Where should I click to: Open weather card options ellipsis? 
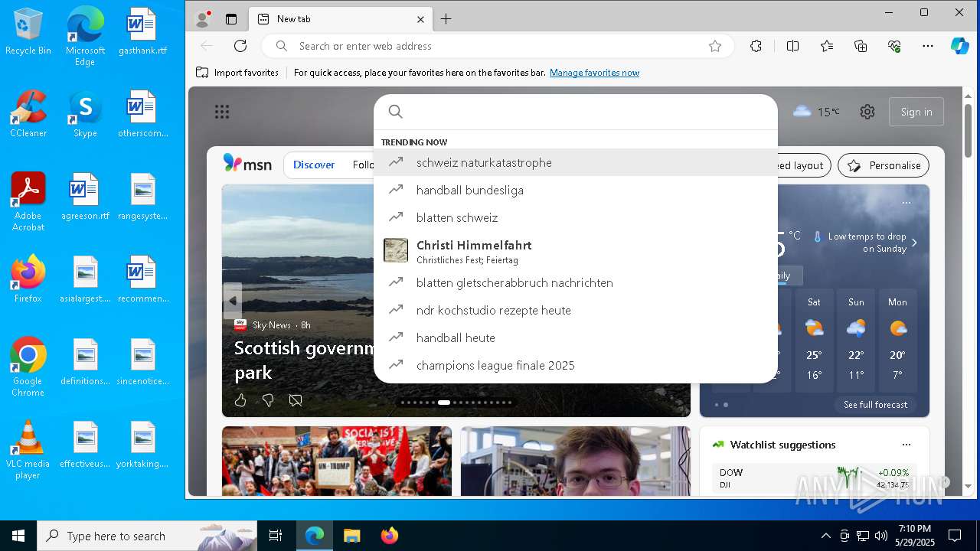tap(906, 203)
